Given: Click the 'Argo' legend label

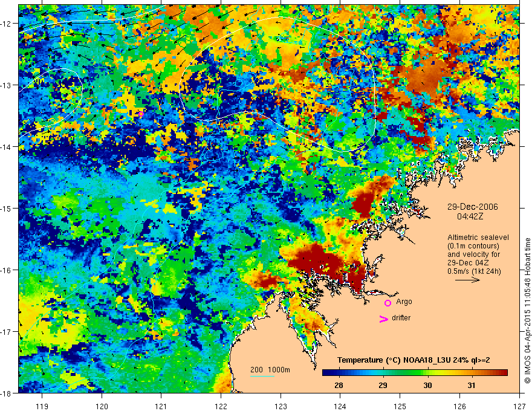Looking at the screenshot, I should click(x=404, y=302).
